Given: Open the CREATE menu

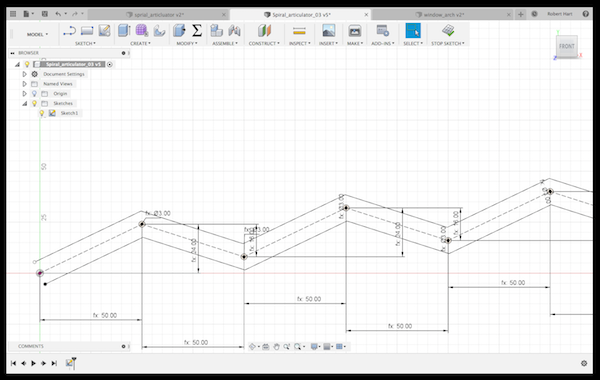Looking at the screenshot, I should (x=140, y=44).
